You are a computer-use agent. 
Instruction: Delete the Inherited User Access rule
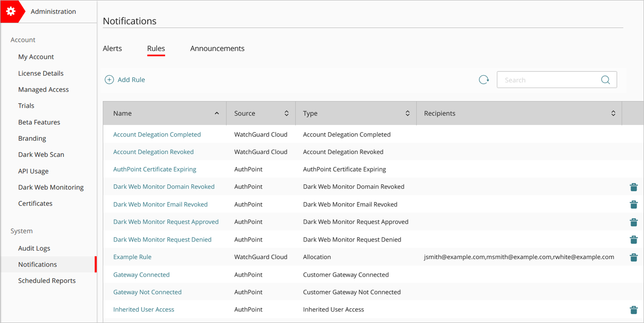(x=634, y=310)
